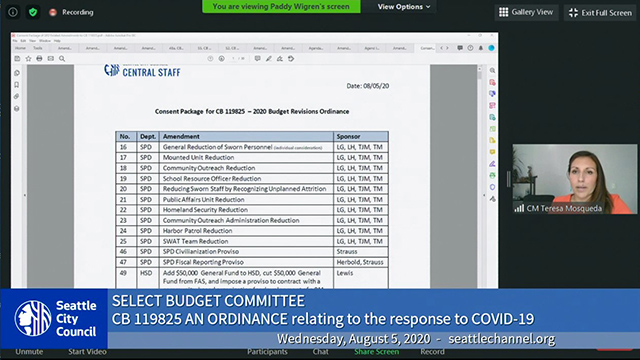Open the Window menu in Acrobat
The height and width of the screenshot is (360, 640).
pyautogui.click(x=45, y=41)
